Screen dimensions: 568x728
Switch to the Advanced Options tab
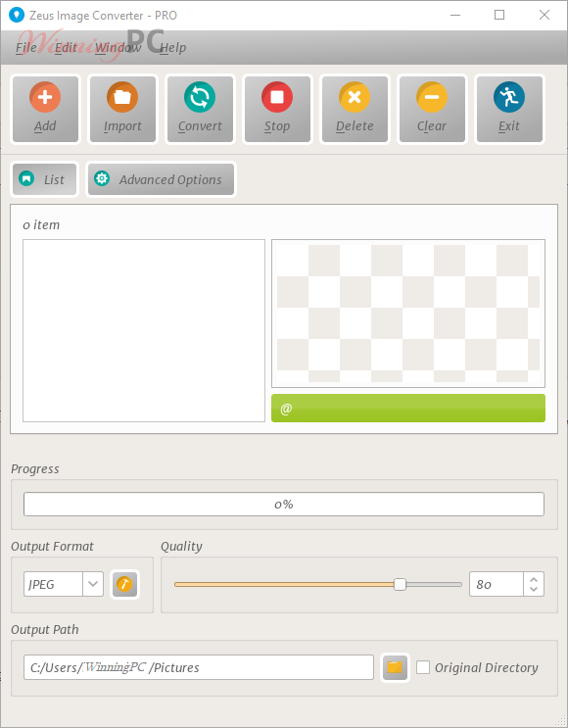pos(161,179)
